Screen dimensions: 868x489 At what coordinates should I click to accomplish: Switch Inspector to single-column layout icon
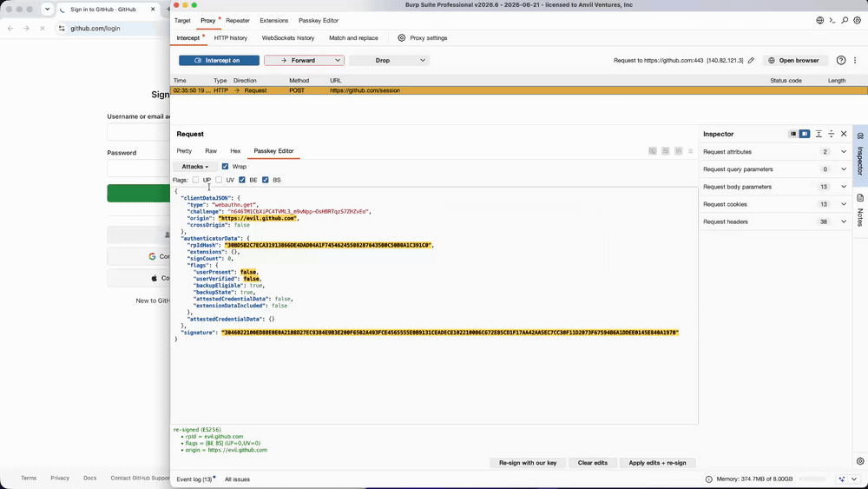click(x=793, y=134)
